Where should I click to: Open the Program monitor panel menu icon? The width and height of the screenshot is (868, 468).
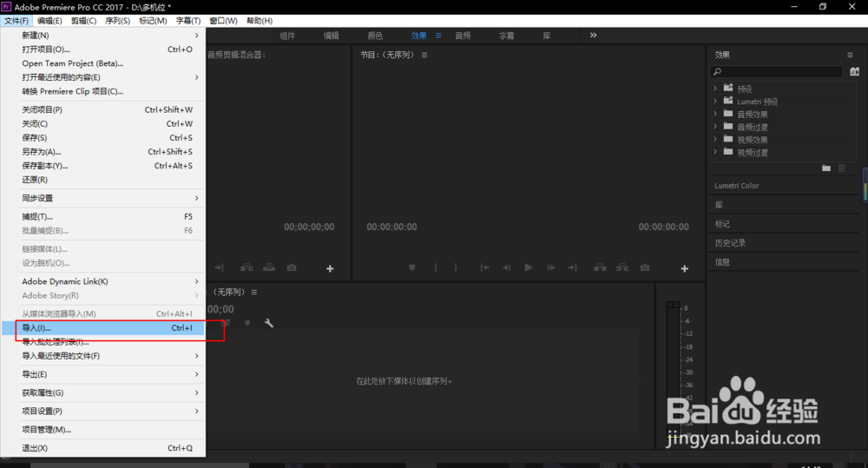point(424,55)
